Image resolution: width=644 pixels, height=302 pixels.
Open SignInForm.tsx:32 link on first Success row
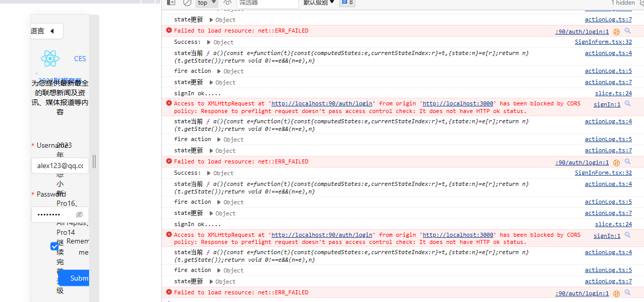coord(603,42)
